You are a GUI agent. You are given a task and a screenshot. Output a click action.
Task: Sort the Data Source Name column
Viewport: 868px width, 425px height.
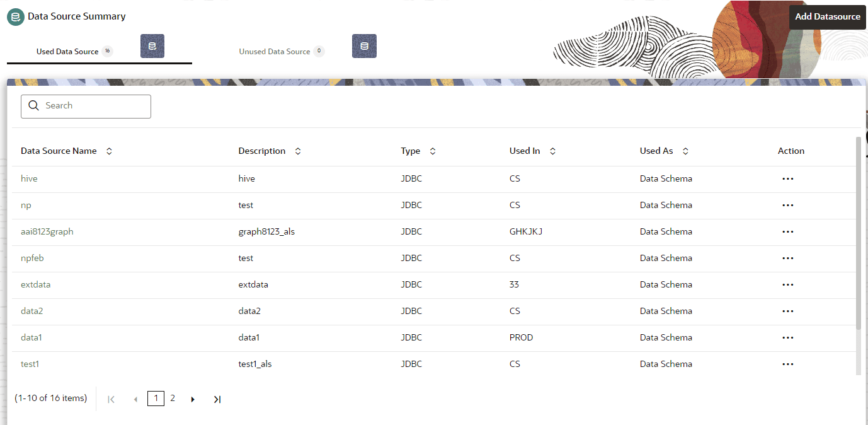(109, 151)
